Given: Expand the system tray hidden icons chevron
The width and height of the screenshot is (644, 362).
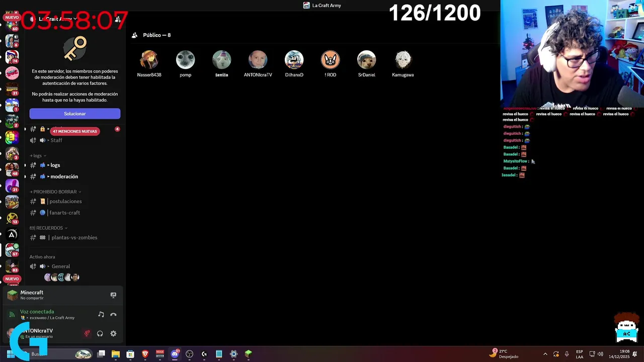Looking at the screenshot, I should [x=545, y=354].
